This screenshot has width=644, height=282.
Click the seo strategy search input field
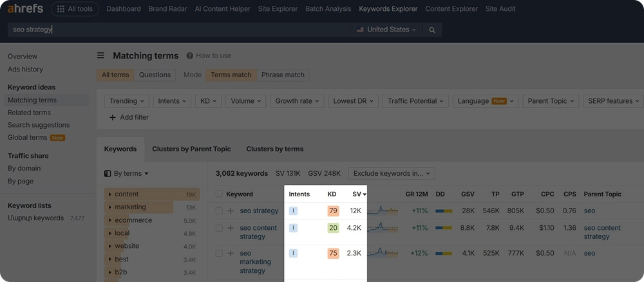click(x=178, y=30)
